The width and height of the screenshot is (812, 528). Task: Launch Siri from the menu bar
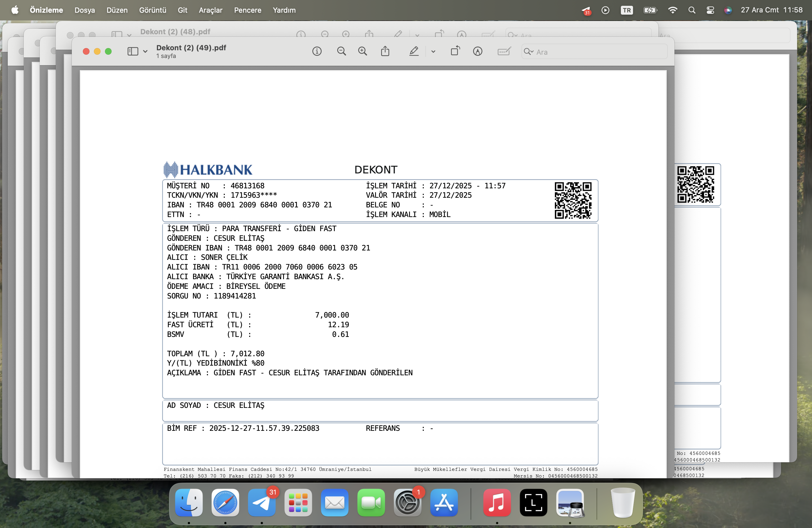click(x=728, y=10)
